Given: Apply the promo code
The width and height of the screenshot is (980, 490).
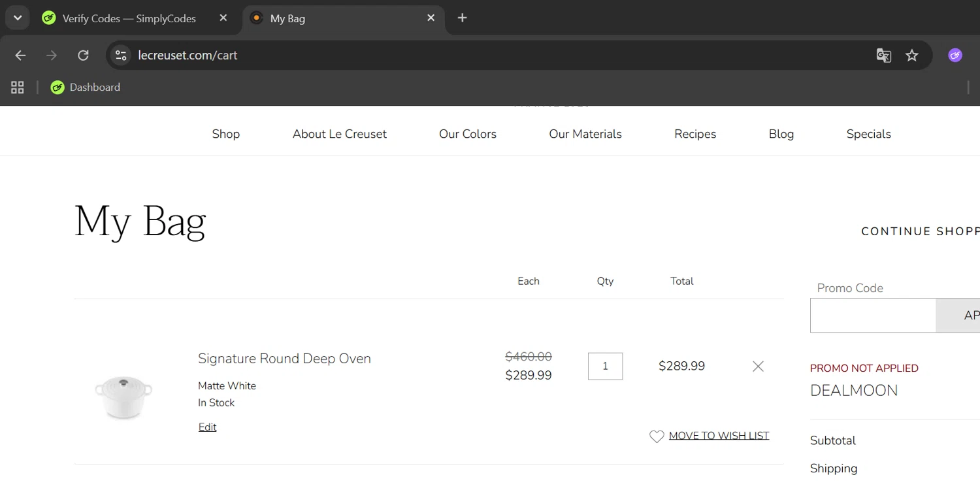Looking at the screenshot, I should point(958,316).
